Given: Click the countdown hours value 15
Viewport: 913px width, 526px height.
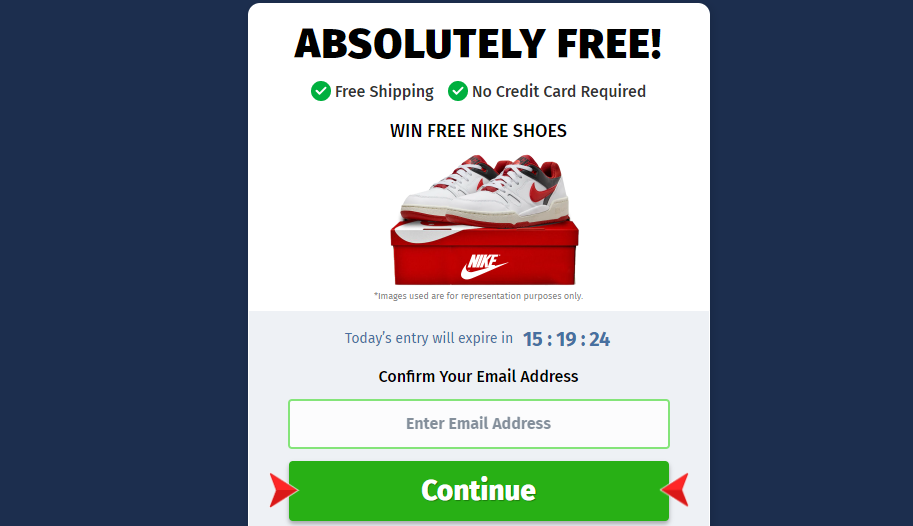Looking at the screenshot, I should pos(533,339).
